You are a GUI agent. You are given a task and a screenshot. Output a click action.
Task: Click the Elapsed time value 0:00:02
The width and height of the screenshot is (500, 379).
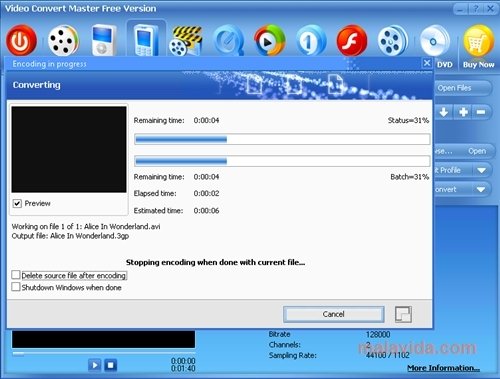click(x=206, y=193)
